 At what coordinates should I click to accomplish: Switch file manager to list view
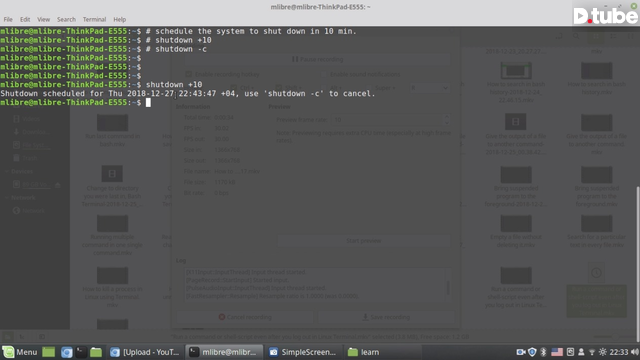pos(613,36)
